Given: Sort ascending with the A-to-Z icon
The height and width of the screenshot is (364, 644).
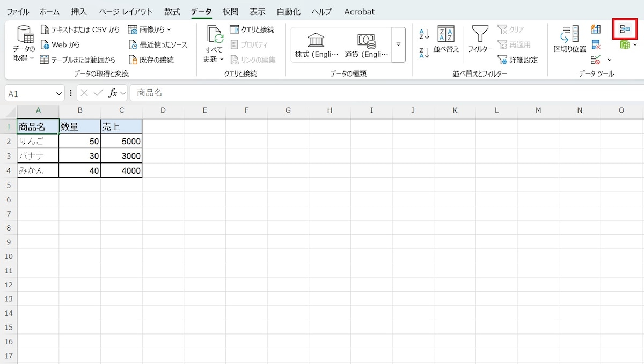Looking at the screenshot, I should (x=424, y=34).
